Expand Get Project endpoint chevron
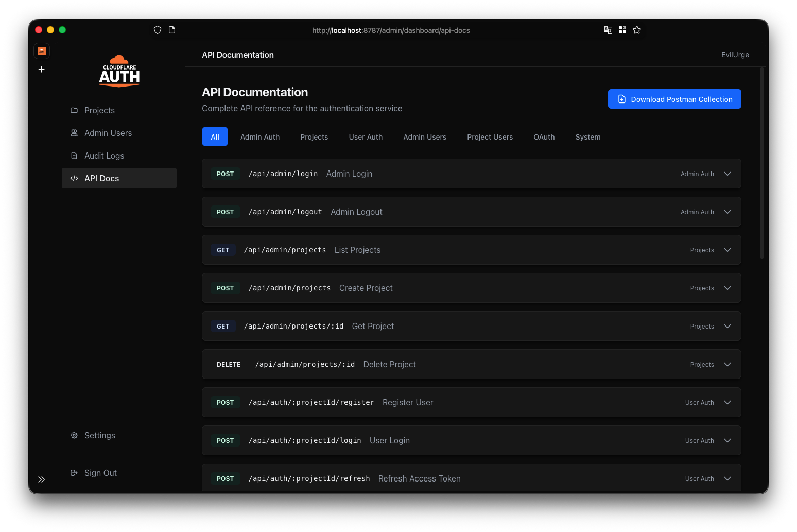 pos(727,326)
